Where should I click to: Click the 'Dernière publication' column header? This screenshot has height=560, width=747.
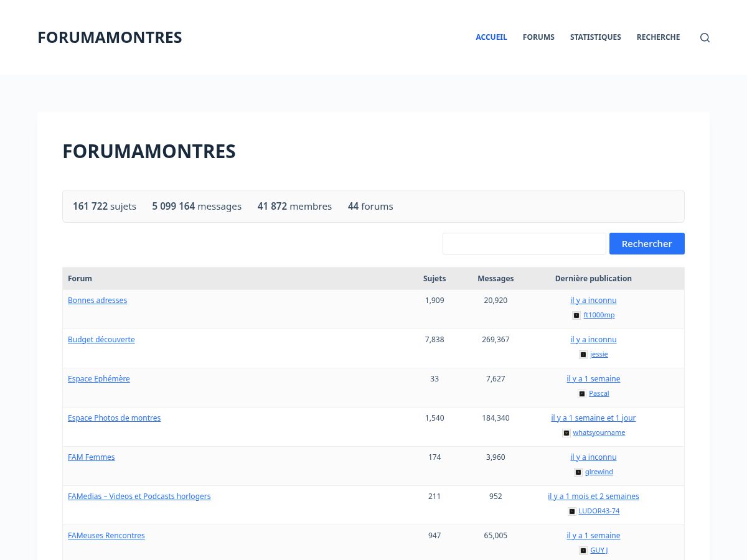coord(593,278)
